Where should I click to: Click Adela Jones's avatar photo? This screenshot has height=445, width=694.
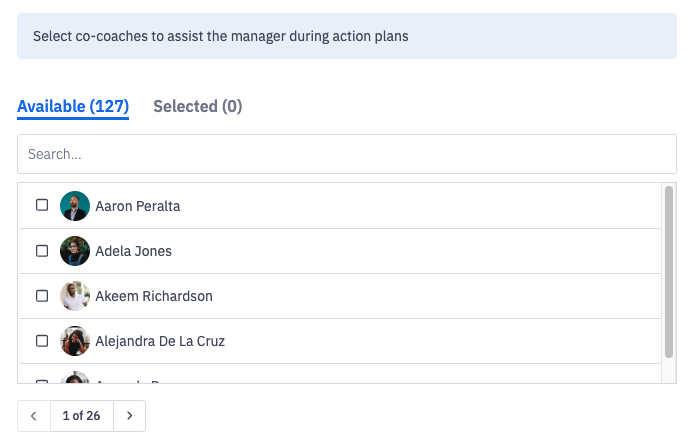pyautogui.click(x=75, y=251)
